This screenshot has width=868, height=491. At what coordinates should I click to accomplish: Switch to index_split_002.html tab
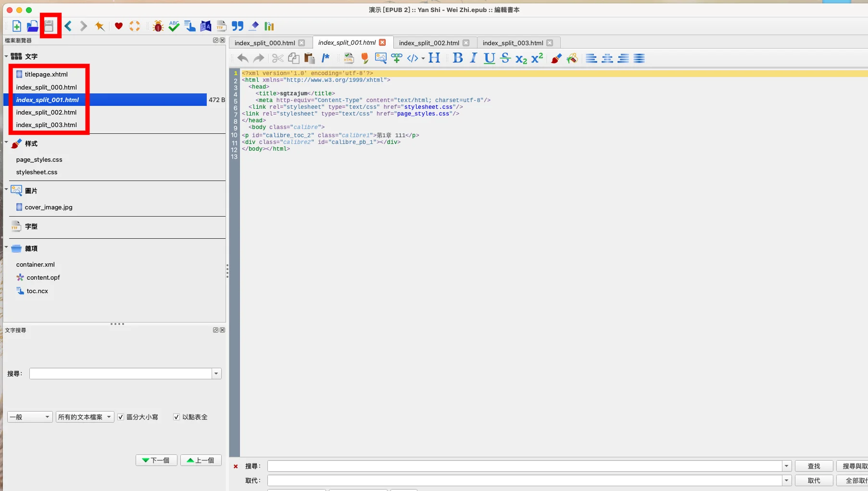coord(429,43)
